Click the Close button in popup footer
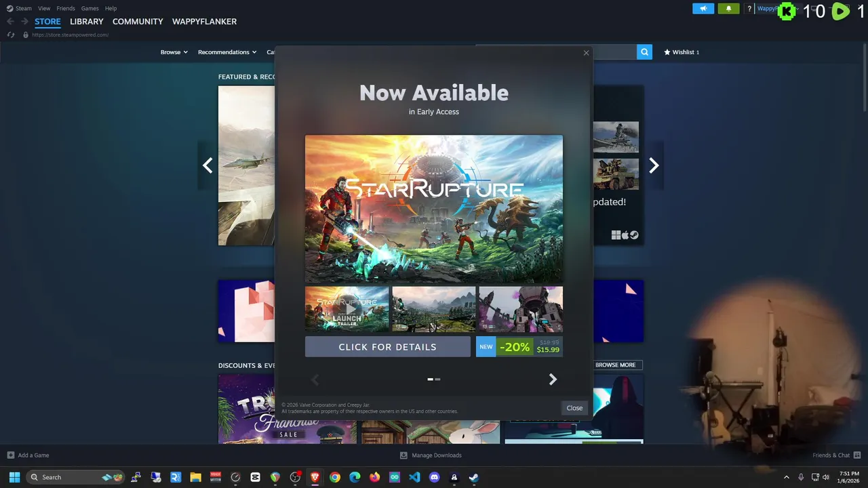This screenshot has height=488, width=868. click(x=574, y=408)
